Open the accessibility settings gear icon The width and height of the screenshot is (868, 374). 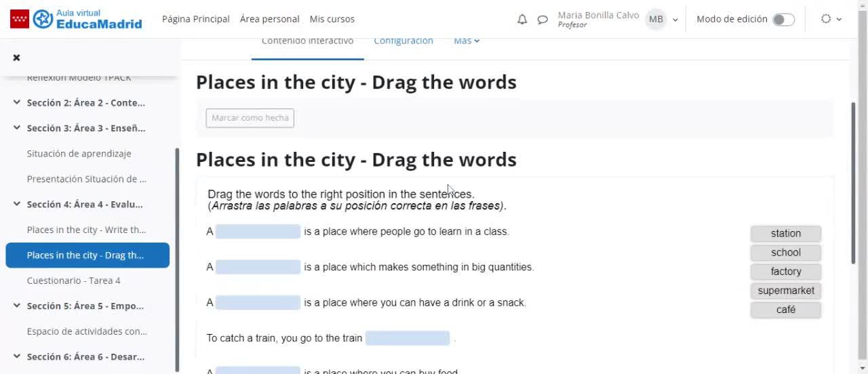click(x=826, y=19)
